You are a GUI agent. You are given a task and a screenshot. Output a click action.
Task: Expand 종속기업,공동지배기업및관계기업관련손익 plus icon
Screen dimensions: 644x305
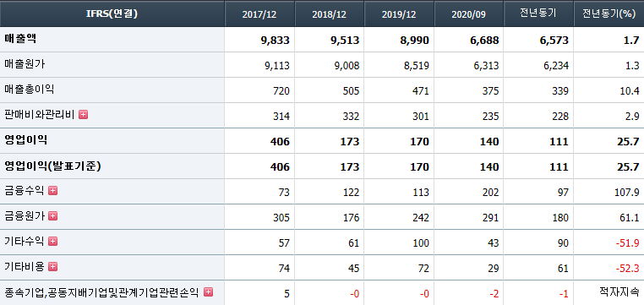tap(209, 291)
